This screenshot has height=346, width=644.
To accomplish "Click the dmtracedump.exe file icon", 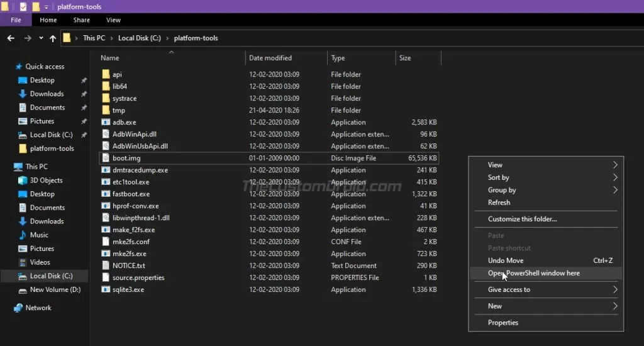I will coord(106,170).
